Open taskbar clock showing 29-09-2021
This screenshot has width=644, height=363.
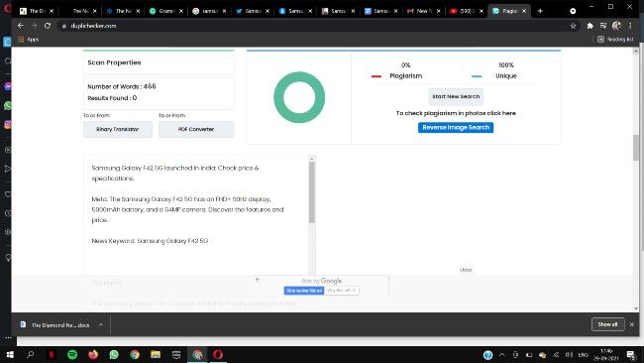tap(606, 354)
